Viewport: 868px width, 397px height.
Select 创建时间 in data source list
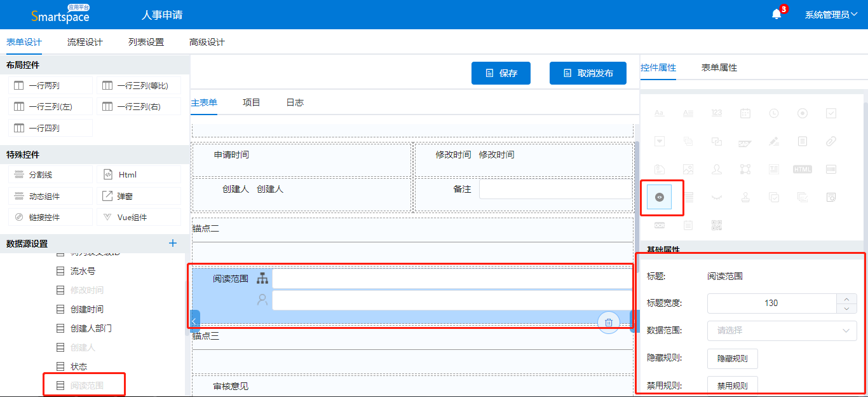click(x=87, y=309)
